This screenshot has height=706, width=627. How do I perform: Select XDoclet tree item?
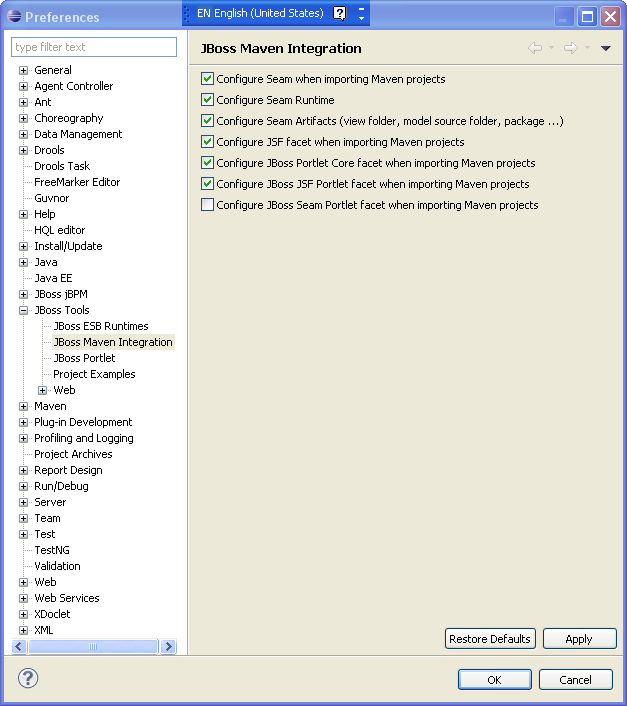click(52, 614)
